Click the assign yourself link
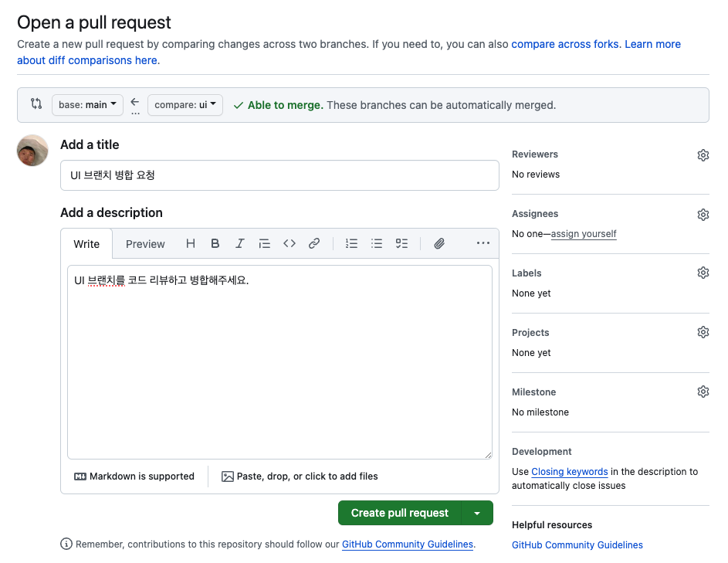Screen dimensions: 728x563 pyautogui.click(x=584, y=234)
